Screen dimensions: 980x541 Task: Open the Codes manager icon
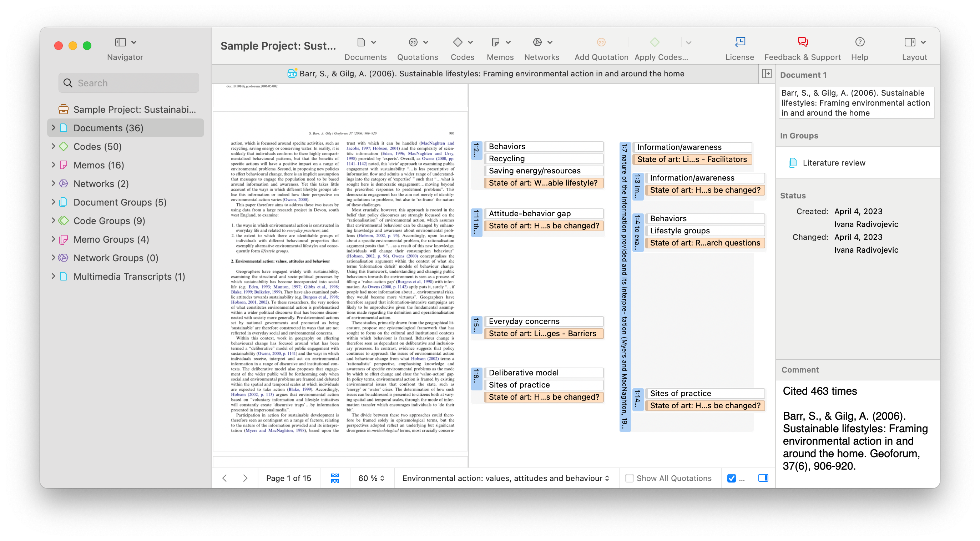tap(458, 42)
